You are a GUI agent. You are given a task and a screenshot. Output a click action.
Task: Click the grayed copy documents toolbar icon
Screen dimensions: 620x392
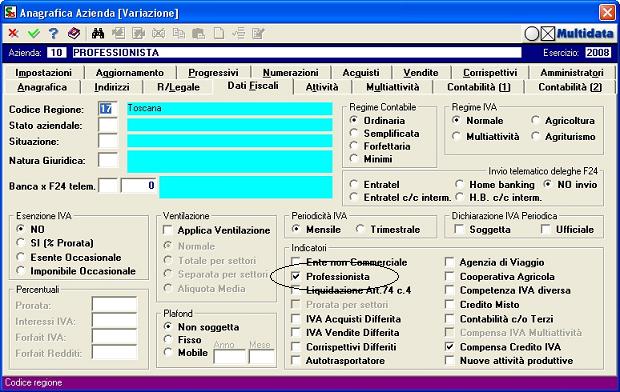click(178, 33)
